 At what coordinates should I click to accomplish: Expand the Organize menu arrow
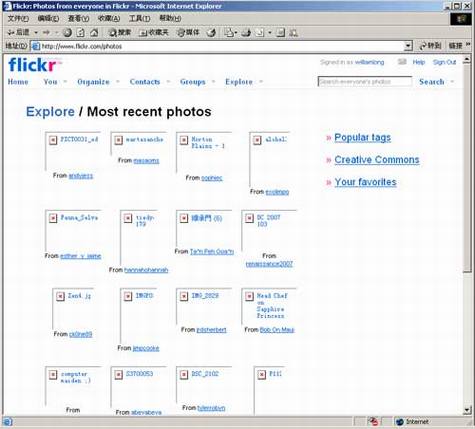click(118, 81)
